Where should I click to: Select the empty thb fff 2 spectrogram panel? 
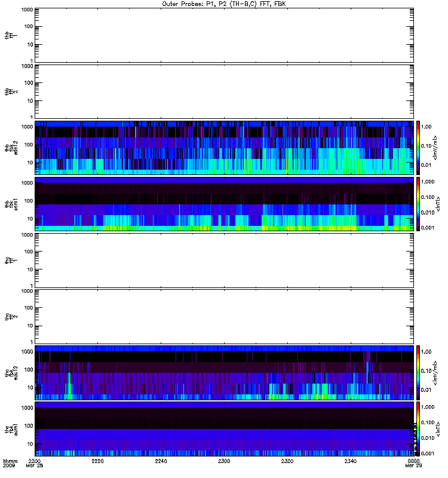(x=225, y=91)
